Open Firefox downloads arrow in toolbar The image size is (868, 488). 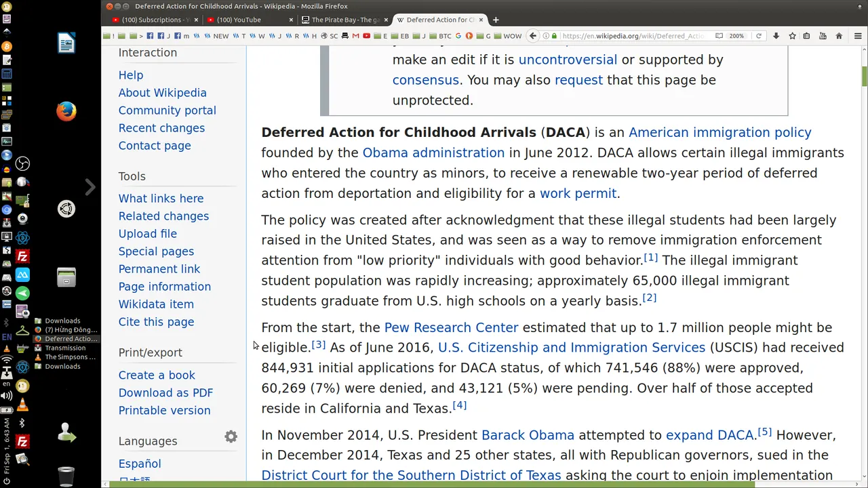pyautogui.click(x=776, y=36)
